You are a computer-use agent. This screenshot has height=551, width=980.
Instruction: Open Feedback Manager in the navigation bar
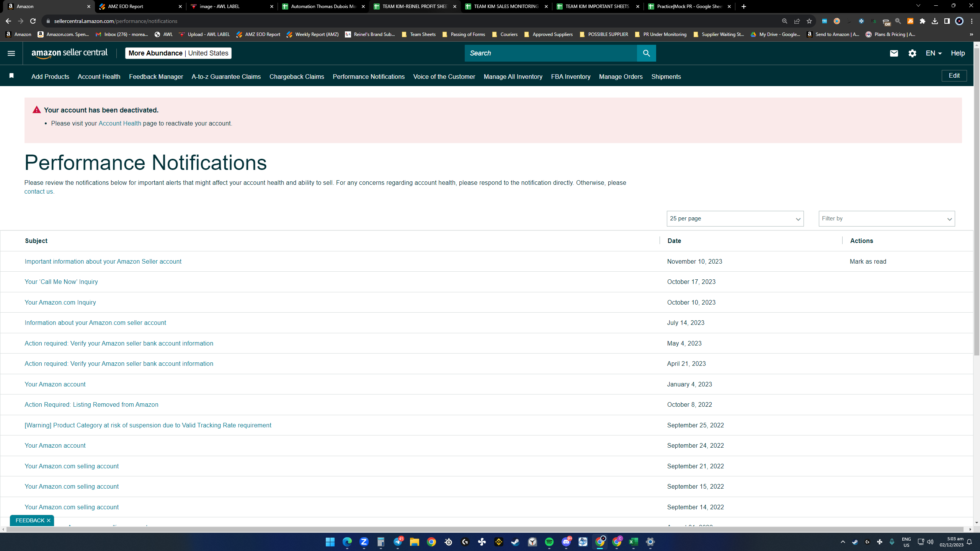tap(156, 77)
